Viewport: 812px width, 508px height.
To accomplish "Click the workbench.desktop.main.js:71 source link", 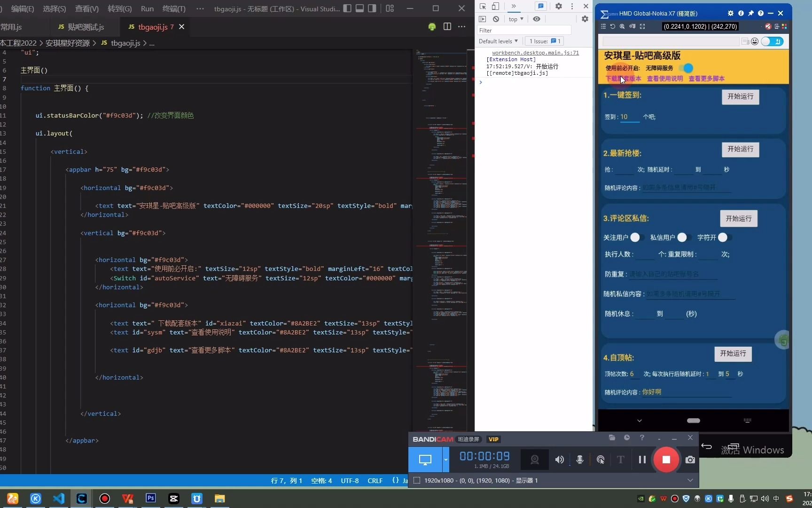I will 535,53.
